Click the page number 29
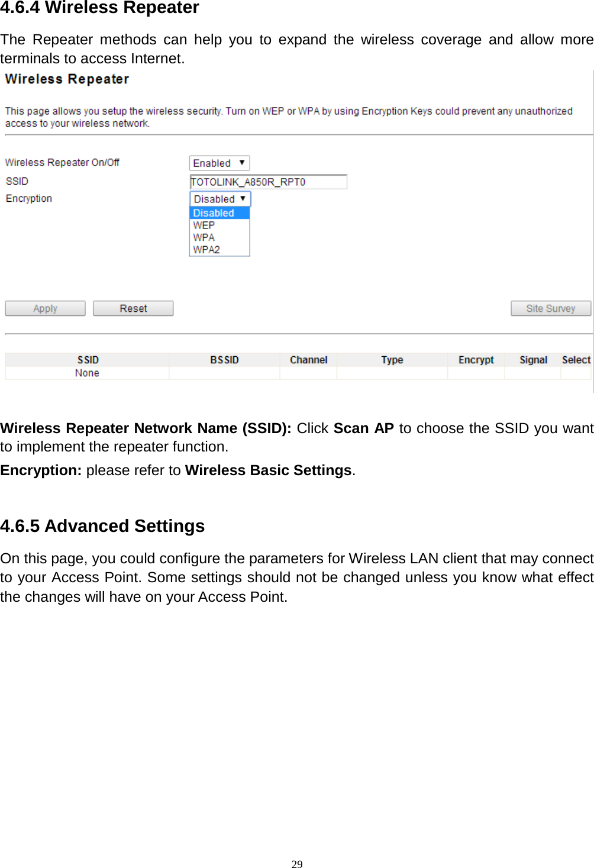 coord(297,864)
